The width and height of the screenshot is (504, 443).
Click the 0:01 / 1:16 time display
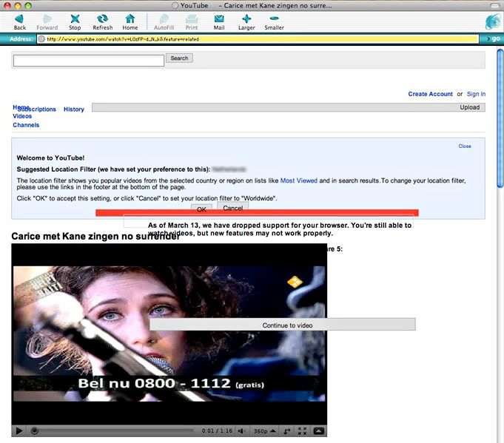(x=217, y=430)
